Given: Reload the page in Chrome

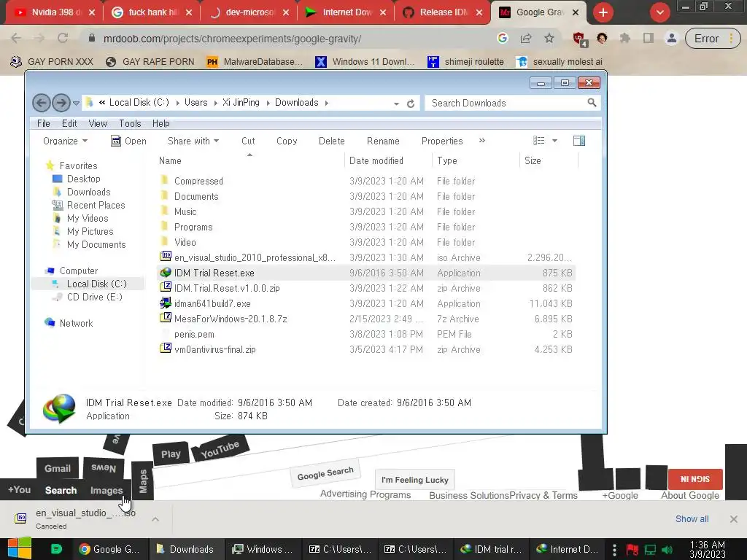Looking at the screenshot, I should (63, 38).
